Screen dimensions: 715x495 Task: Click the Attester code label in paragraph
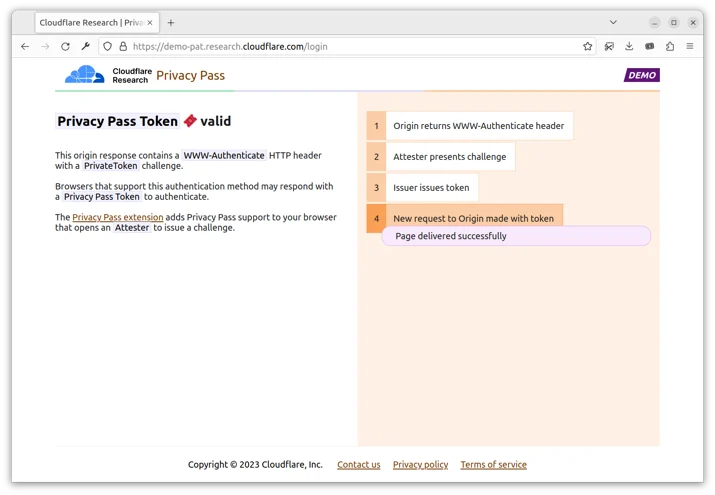[132, 228]
